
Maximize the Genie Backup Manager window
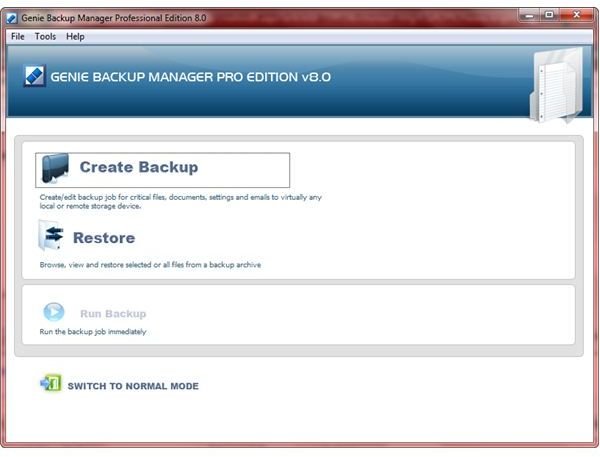click(x=549, y=15)
